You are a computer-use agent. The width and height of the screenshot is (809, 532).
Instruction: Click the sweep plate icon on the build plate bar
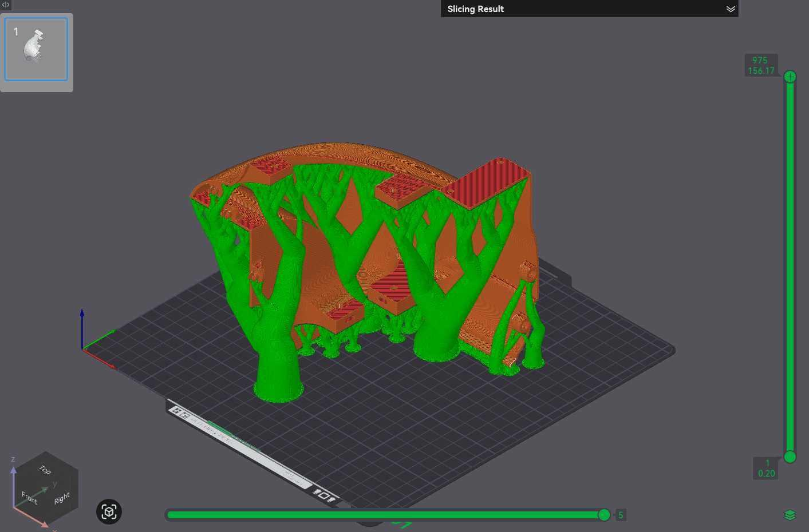[317, 491]
